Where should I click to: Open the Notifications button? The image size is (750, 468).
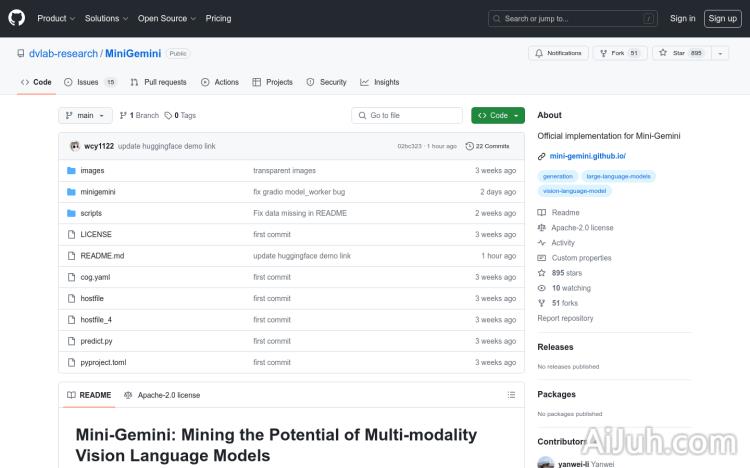tap(557, 53)
